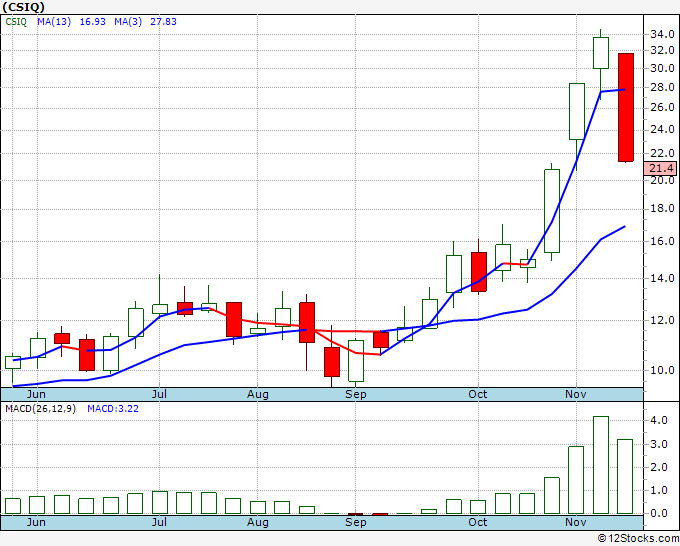Viewport: 680px width, 546px height.
Task: Click the 30.0 price axis label
Action: coord(662,68)
